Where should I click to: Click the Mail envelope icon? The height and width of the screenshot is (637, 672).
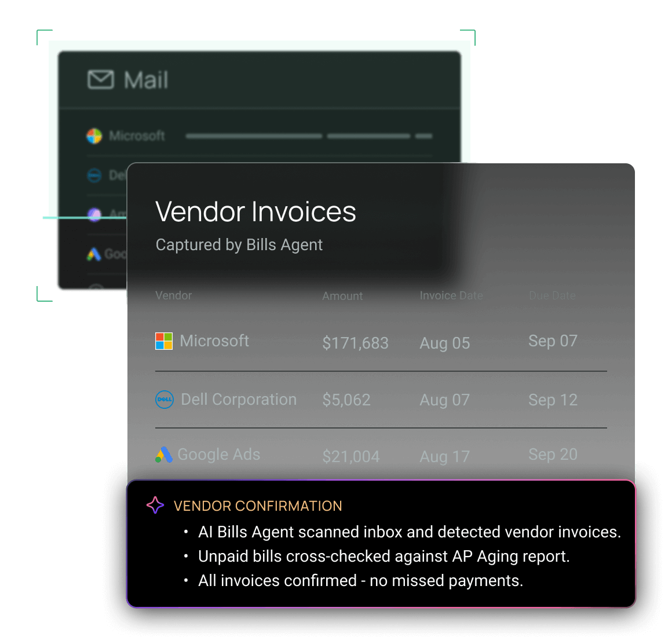101,80
